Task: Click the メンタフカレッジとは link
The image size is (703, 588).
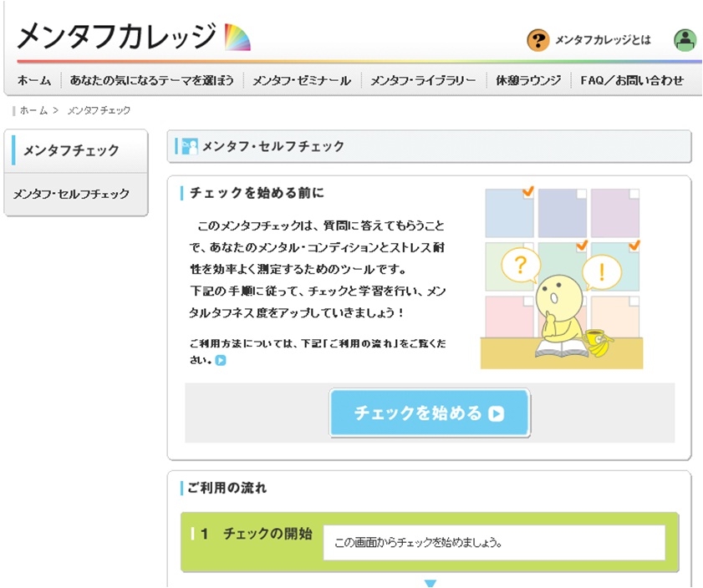Action: [603, 40]
